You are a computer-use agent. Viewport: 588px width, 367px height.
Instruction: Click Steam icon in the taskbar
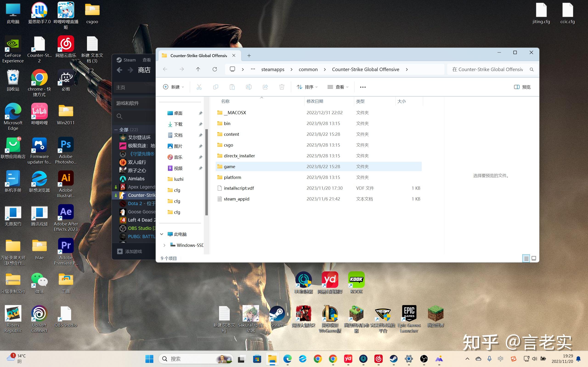tap(393, 359)
